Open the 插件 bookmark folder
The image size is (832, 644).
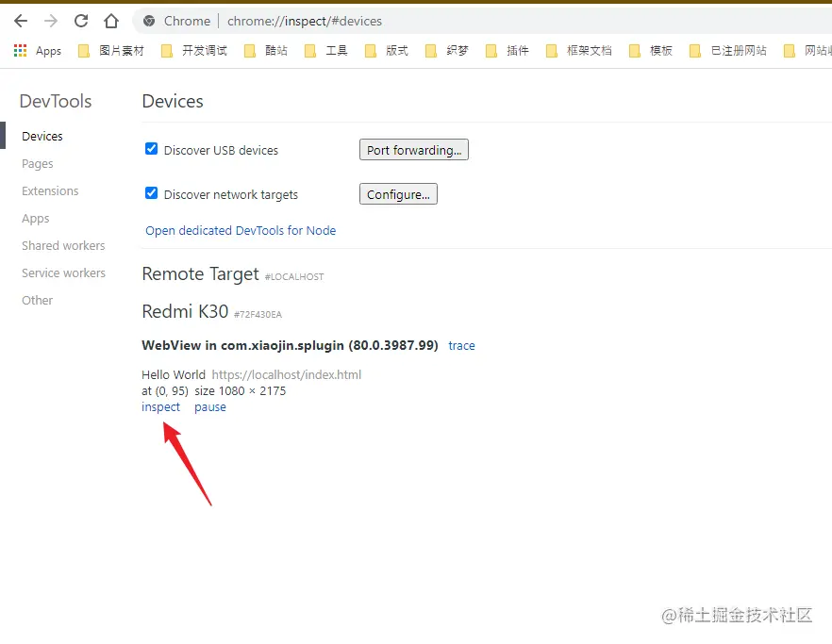pos(508,50)
